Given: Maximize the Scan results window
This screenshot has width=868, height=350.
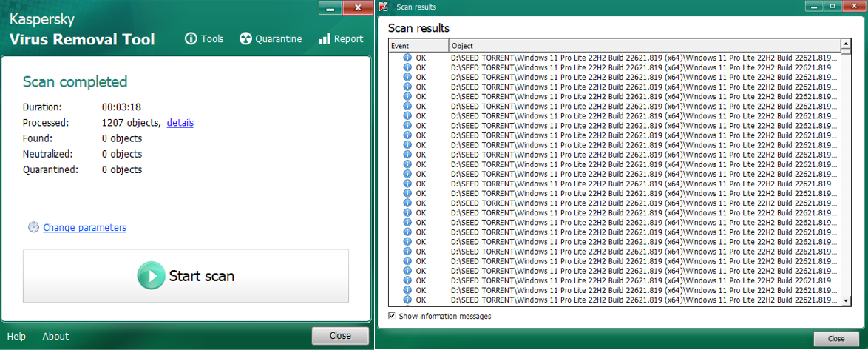Looking at the screenshot, I should point(832,6).
